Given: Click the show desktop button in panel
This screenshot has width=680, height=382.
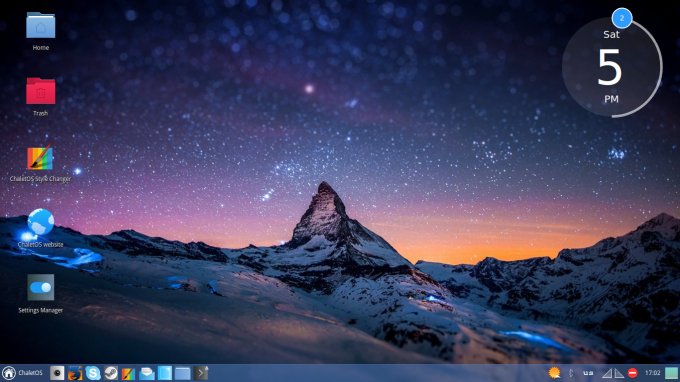Looking at the screenshot, I should pos(671,373).
